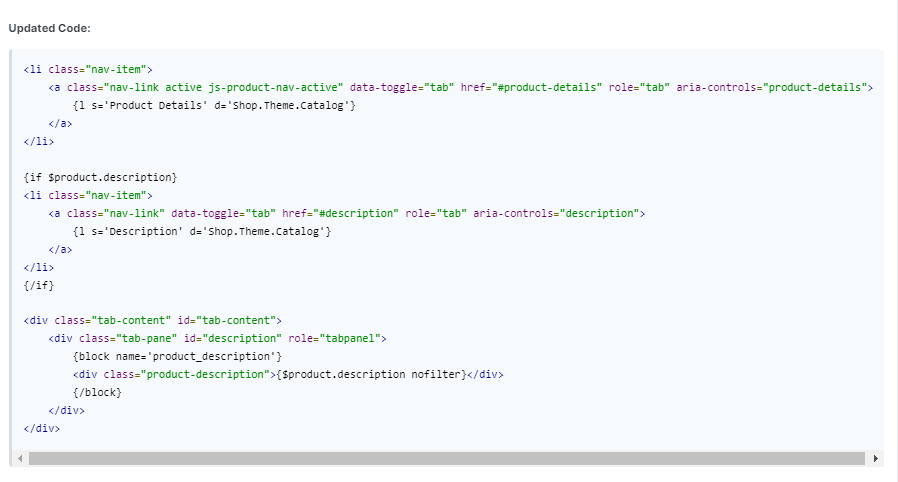
Task: Click the 'js-product-nav-active' class text
Action: click(273, 88)
